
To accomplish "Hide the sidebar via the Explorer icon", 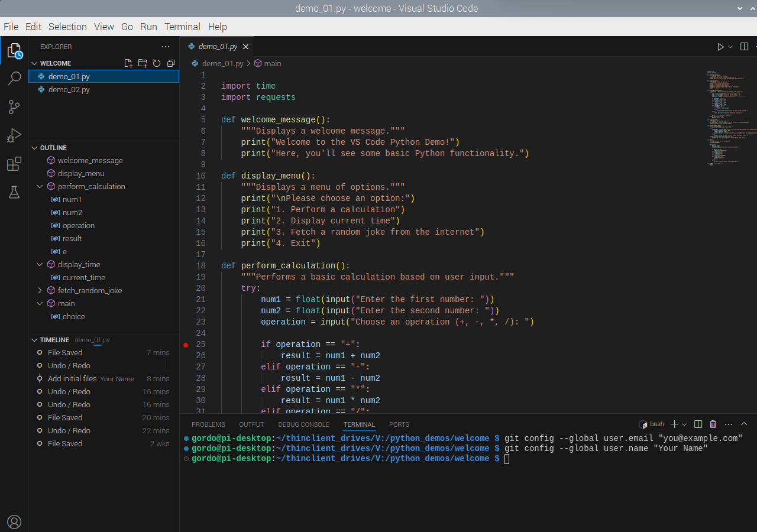I will click(14, 50).
